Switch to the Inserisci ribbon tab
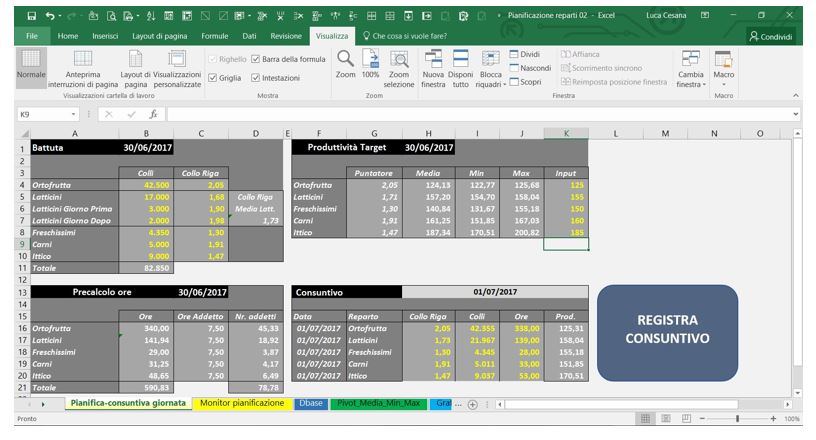This screenshot has height=440, width=816. pos(105,36)
